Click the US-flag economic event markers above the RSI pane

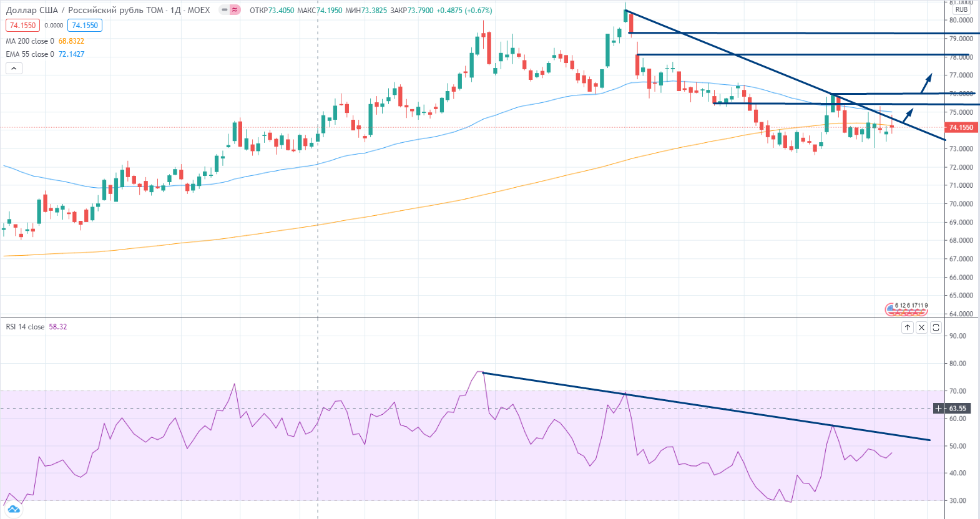(906, 309)
